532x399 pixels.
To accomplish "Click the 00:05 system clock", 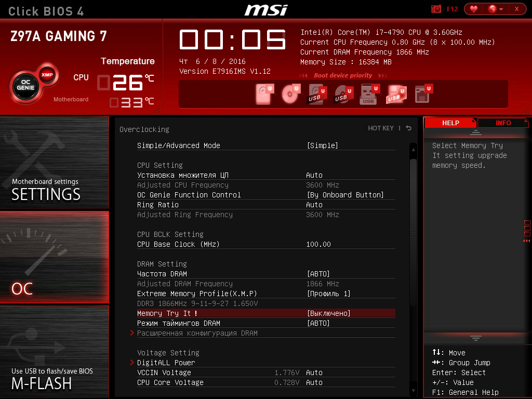I will (x=232, y=39).
